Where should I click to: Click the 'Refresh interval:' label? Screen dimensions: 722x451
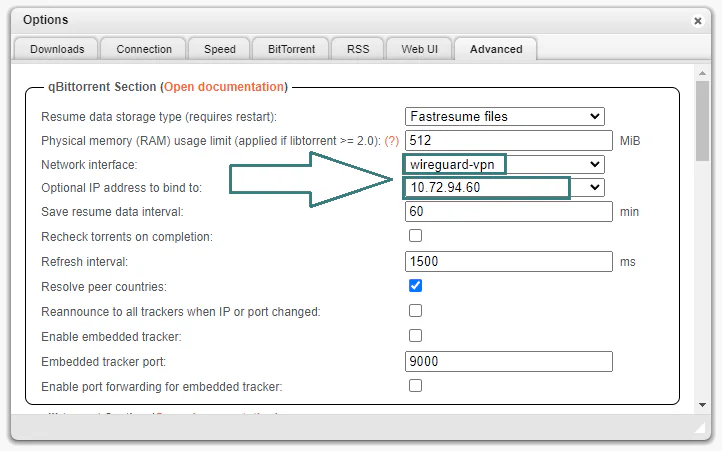click(85, 262)
